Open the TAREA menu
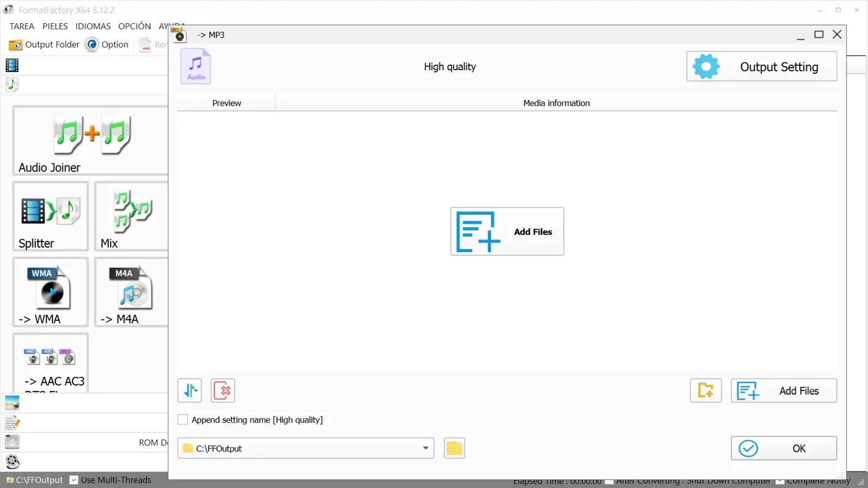868x488 pixels. (22, 26)
